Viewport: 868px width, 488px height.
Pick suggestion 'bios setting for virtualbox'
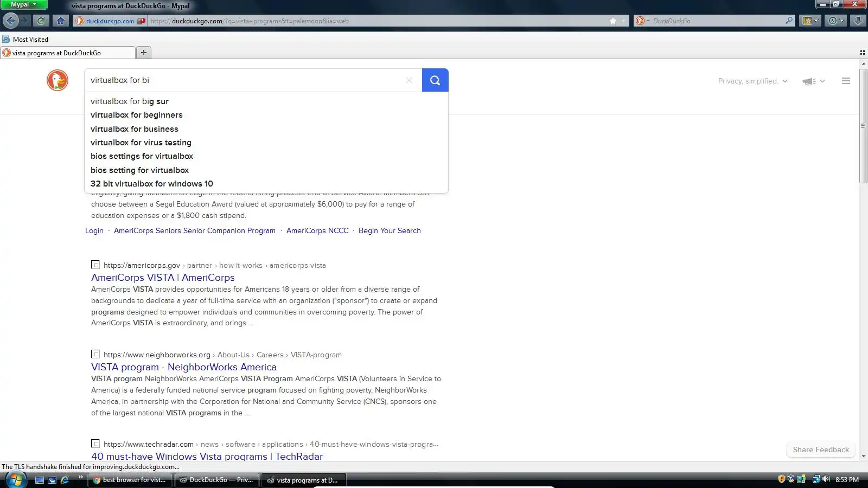(266, 170)
